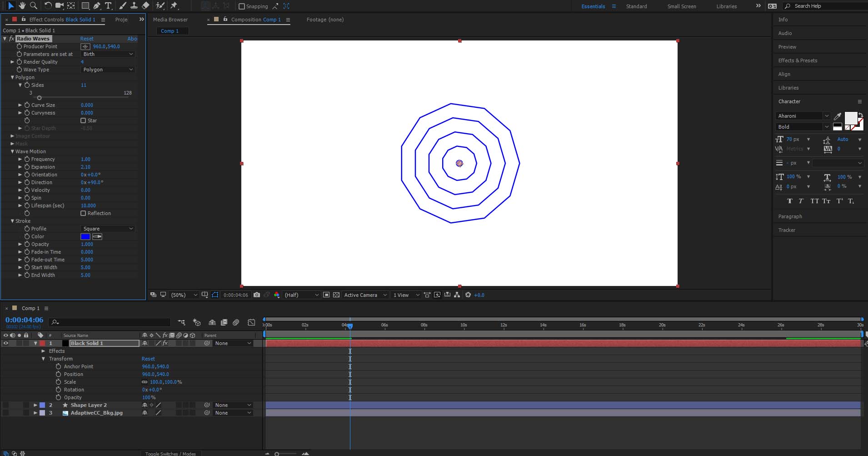
Task: Select the Type tool
Action: point(108,6)
